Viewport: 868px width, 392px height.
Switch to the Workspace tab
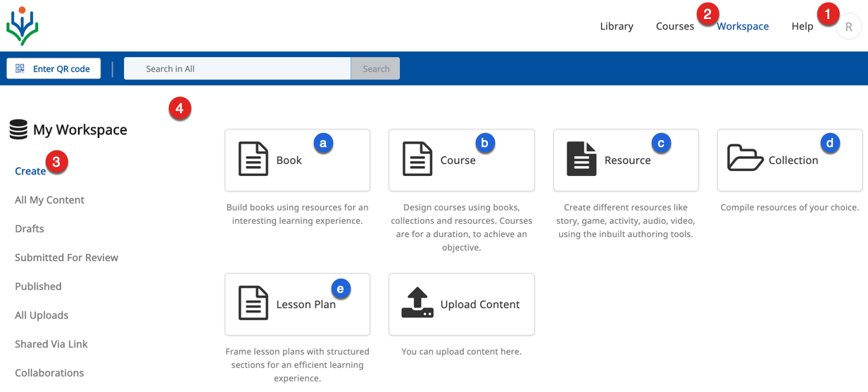[x=742, y=26]
